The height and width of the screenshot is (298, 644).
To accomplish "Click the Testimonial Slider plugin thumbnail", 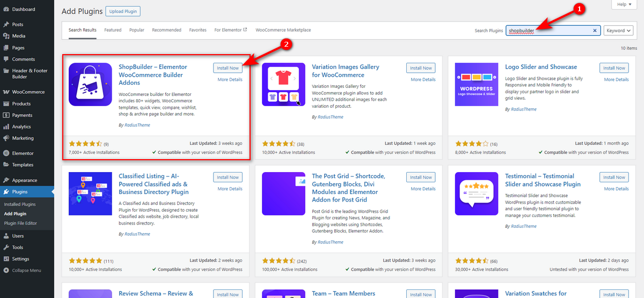I will pyautogui.click(x=477, y=193).
